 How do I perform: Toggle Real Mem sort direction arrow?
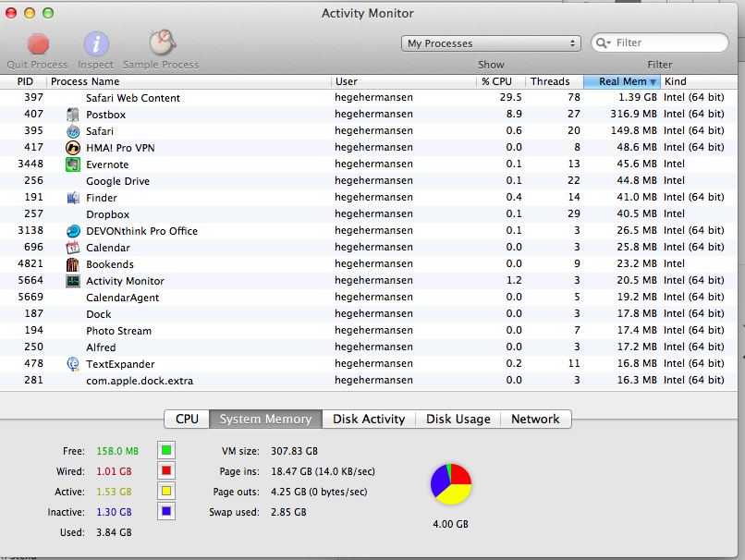pos(653,82)
